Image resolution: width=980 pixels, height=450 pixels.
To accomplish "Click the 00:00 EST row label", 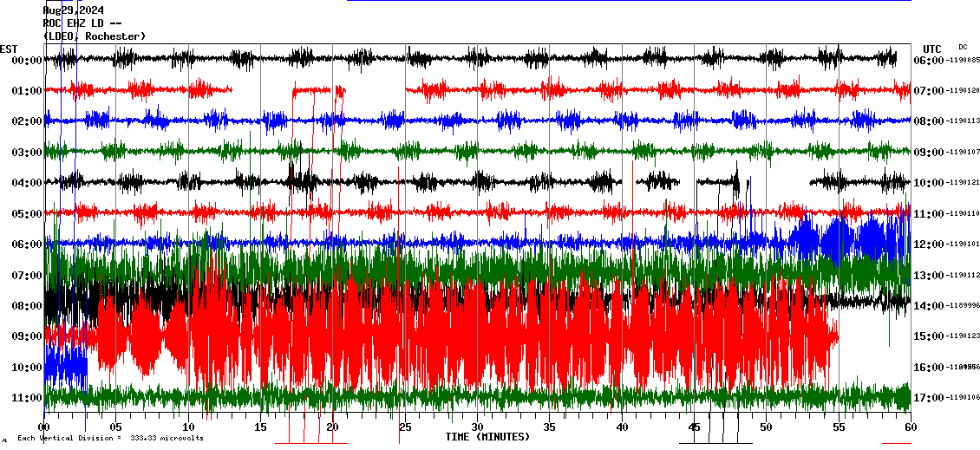I will [27, 61].
